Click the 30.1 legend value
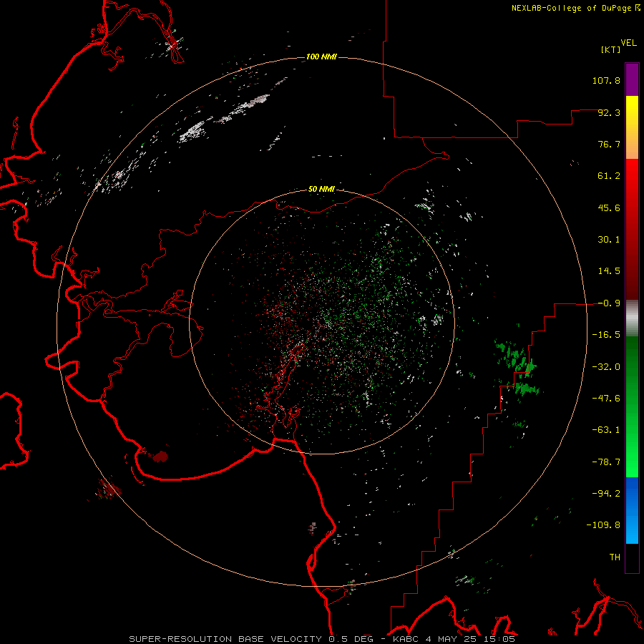Screen dimensions: 644x644 tap(609, 240)
